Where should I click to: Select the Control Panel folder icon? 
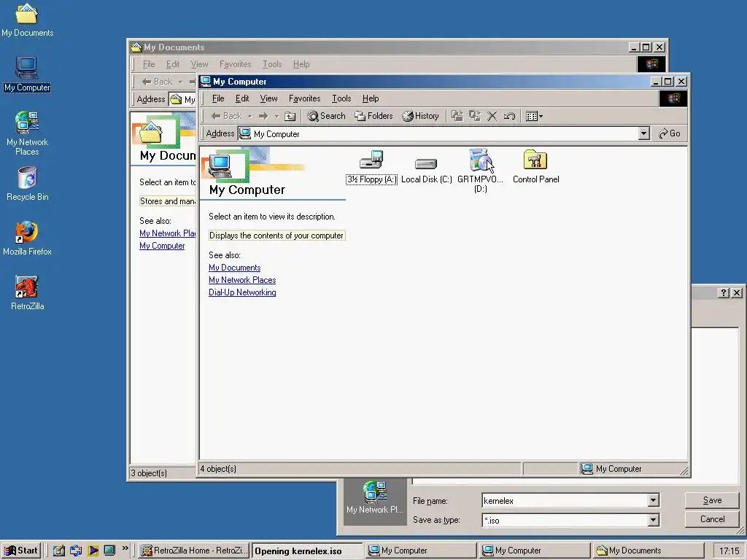[x=535, y=167]
